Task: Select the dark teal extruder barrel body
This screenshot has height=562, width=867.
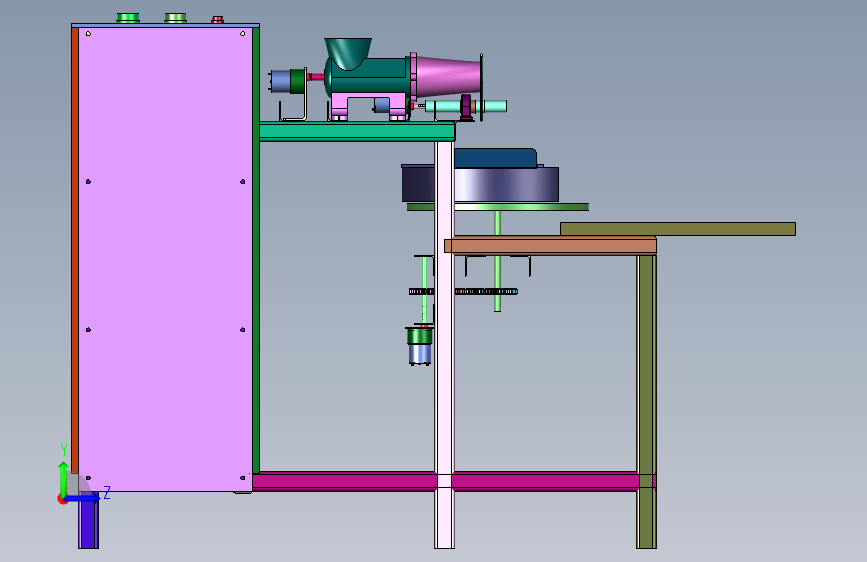Action: pyautogui.click(x=369, y=76)
